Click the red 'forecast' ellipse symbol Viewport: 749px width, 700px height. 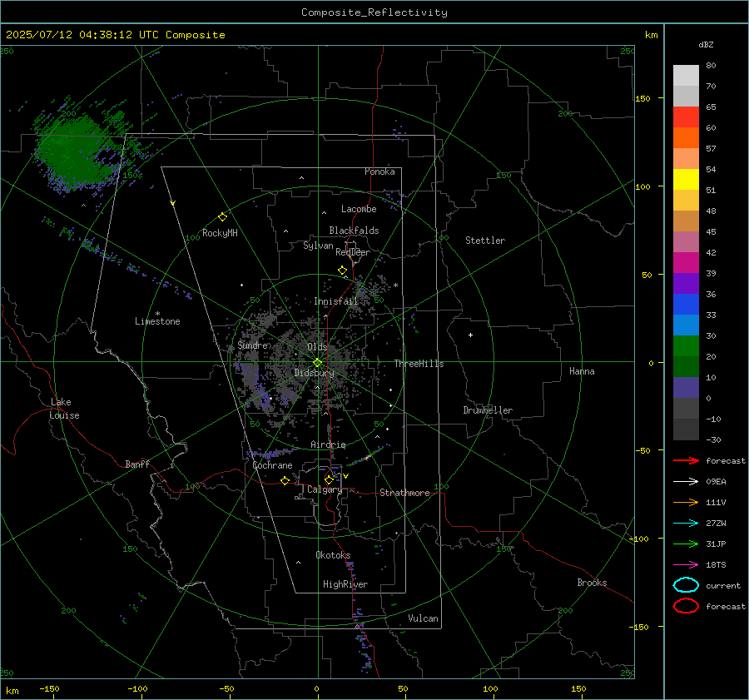point(686,606)
